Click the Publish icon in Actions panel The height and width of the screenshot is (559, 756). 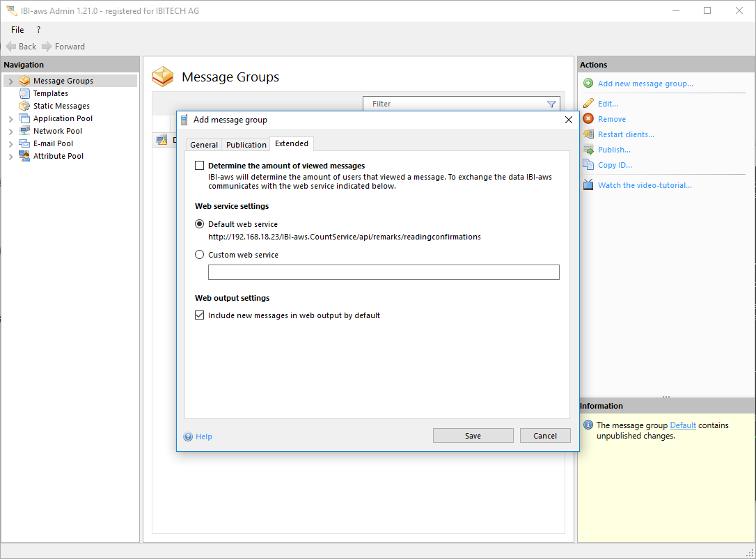pos(588,150)
